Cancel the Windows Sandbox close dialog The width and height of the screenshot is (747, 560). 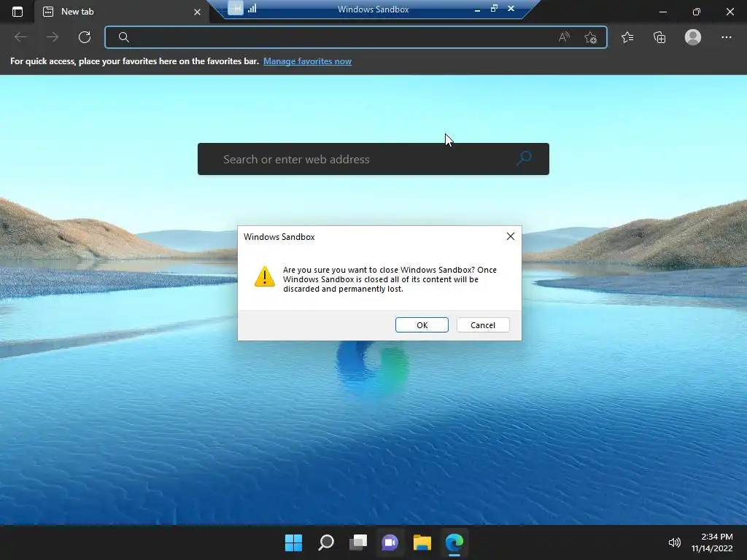click(483, 324)
